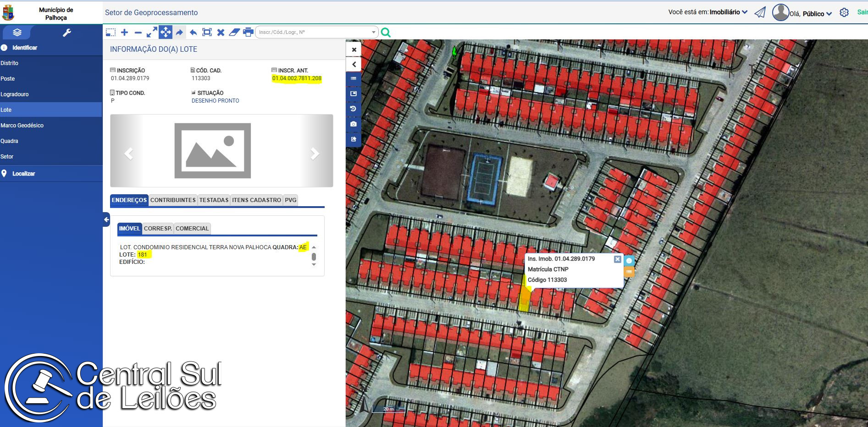The height and width of the screenshot is (427, 868).
Task: Expand the Identificar section
Action: point(51,48)
